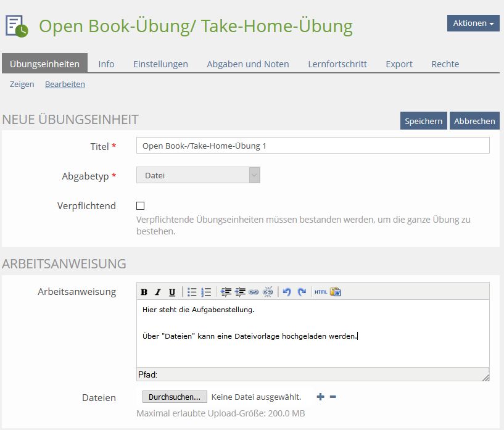Open the HTML source editor
This screenshot has height=430, width=504.
(x=321, y=292)
